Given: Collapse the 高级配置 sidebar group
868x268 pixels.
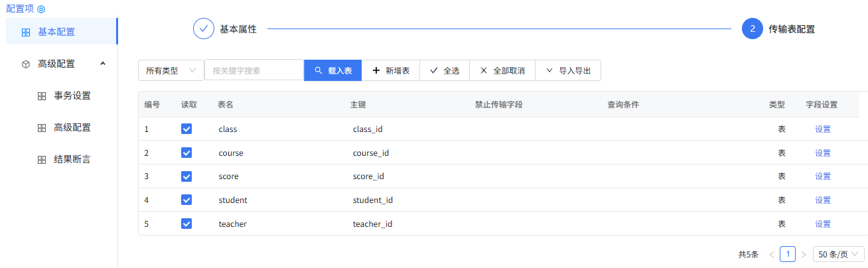Looking at the screenshot, I should tap(102, 64).
